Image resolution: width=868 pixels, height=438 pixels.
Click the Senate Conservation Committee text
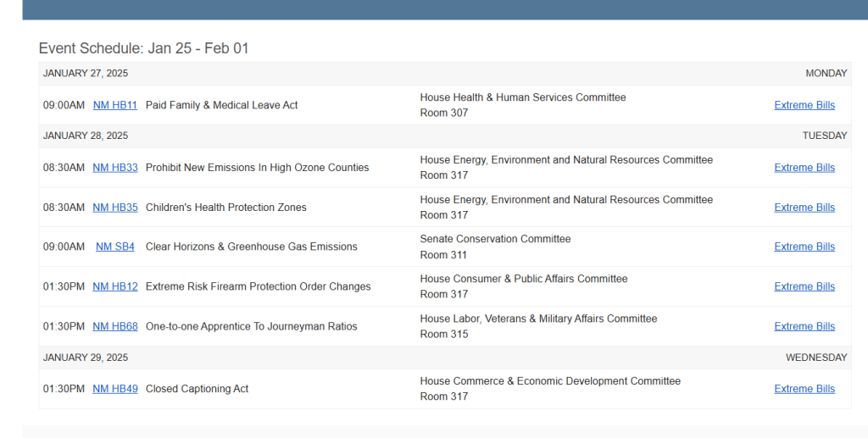pos(495,239)
